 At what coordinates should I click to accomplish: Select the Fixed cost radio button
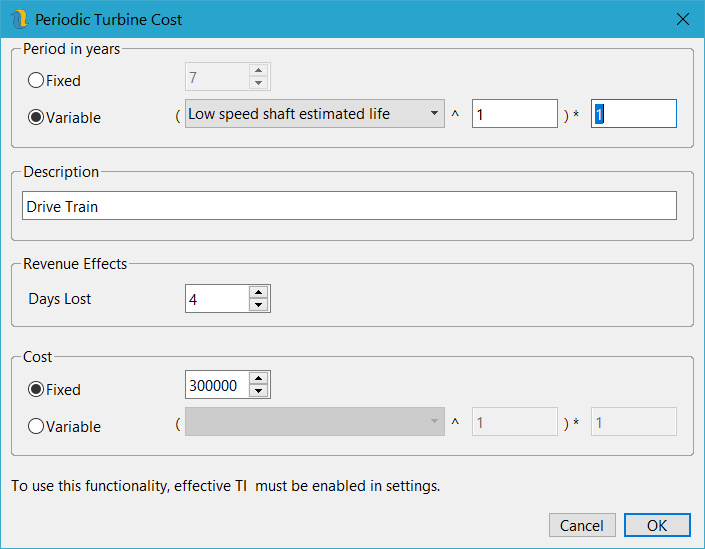[x=36, y=389]
